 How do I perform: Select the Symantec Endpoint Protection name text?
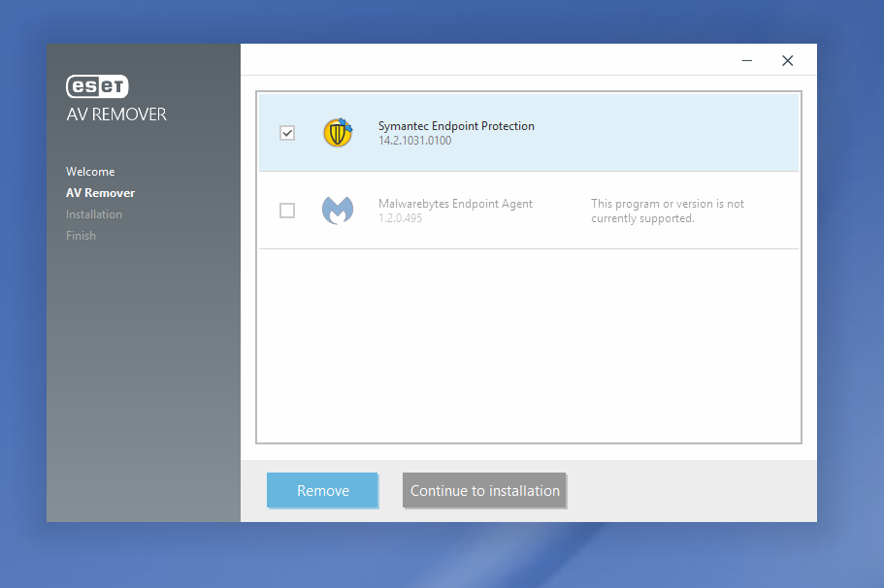(456, 126)
